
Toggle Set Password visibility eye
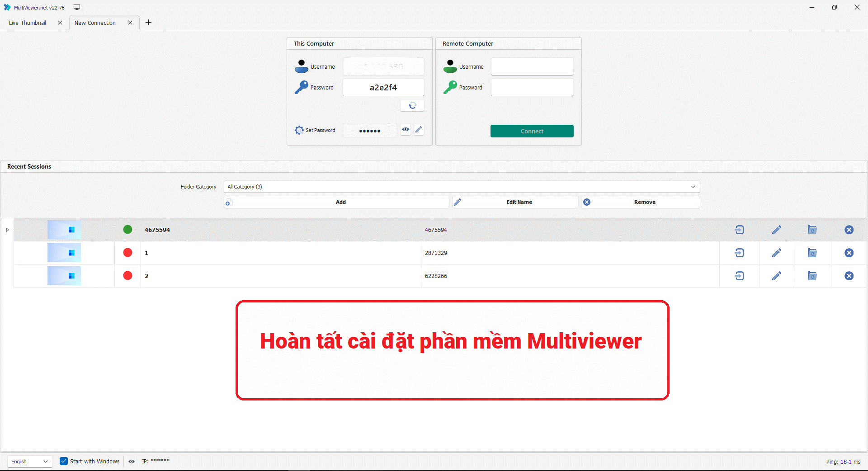click(x=406, y=130)
